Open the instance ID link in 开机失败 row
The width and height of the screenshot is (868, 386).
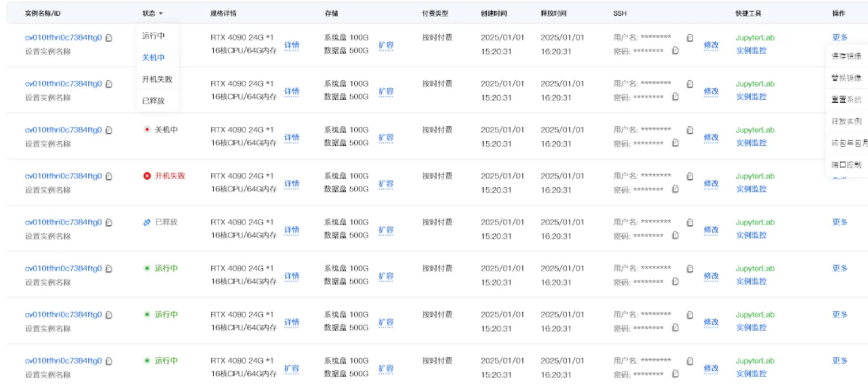(64, 176)
